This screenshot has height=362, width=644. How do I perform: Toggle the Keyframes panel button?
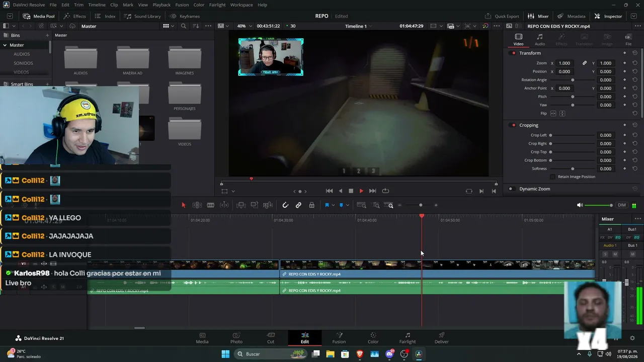tap(185, 16)
